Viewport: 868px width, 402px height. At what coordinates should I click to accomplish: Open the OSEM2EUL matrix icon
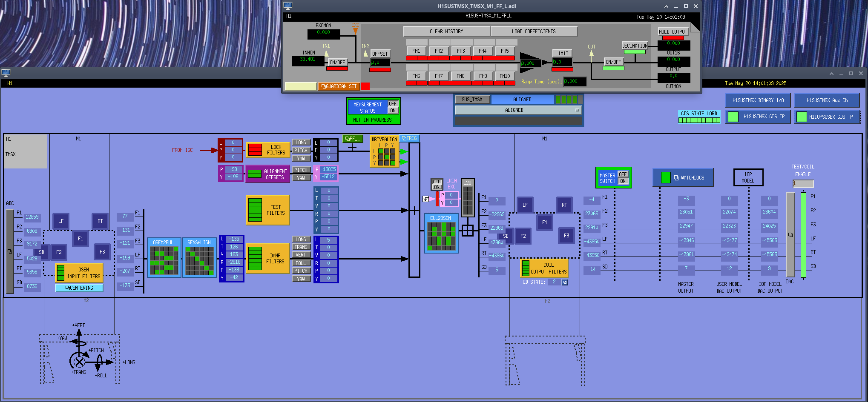164,261
